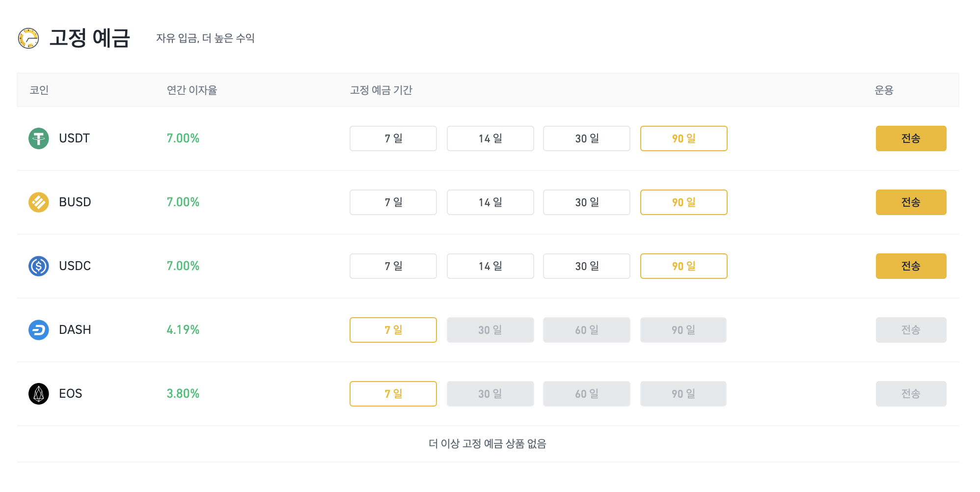Click the USDC coin icon
The height and width of the screenshot is (492, 980).
pyautogui.click(x=39, y=266)
